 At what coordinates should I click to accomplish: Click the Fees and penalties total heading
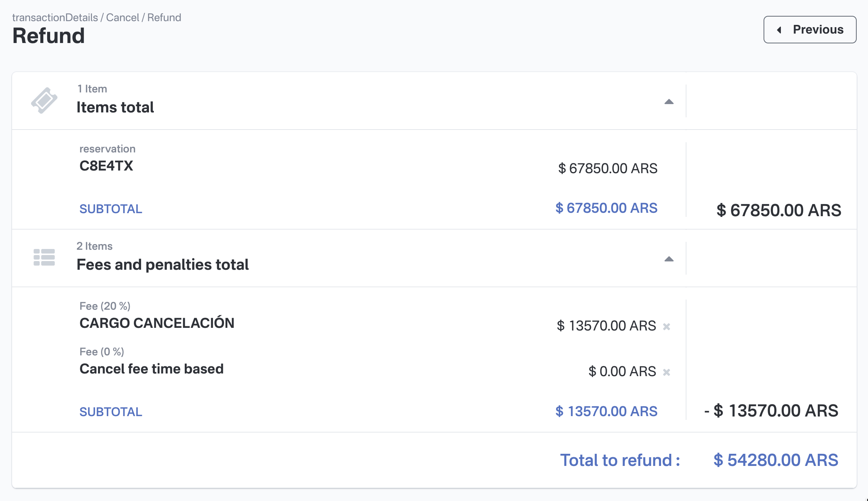pyautogui.click(x=163, y=265)
